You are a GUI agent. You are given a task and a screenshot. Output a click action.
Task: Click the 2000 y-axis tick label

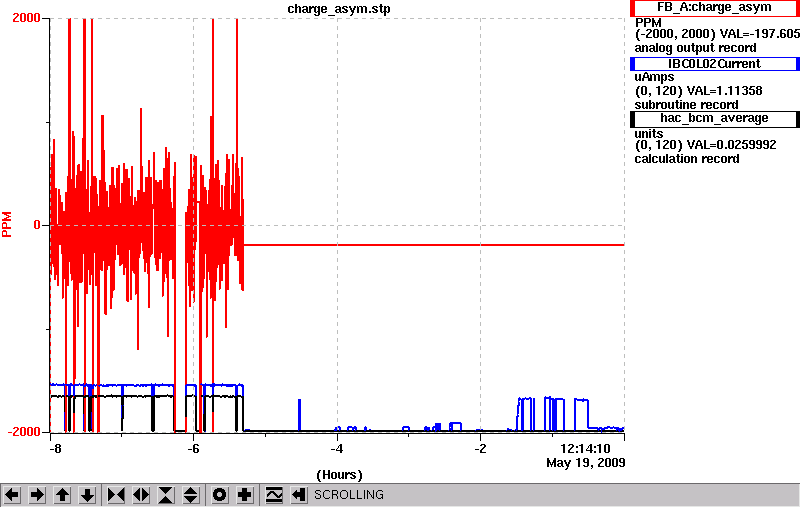click(26, 18)
